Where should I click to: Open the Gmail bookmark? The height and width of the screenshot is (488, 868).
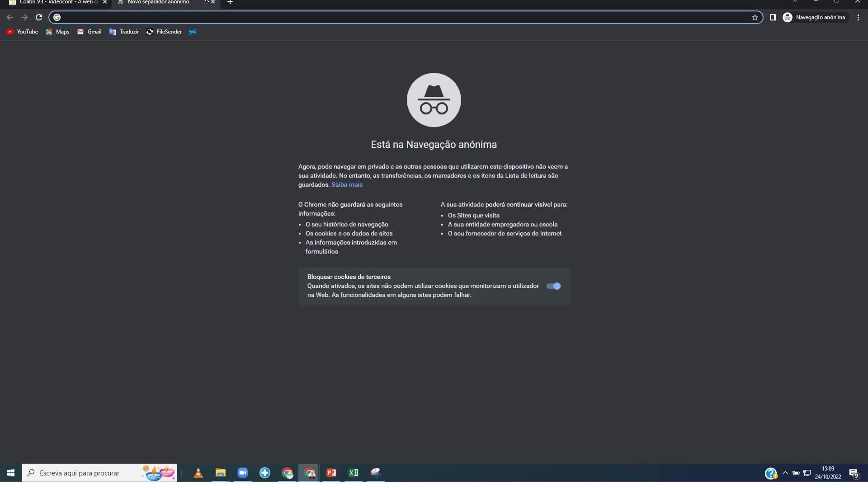[x=89, y=32]
